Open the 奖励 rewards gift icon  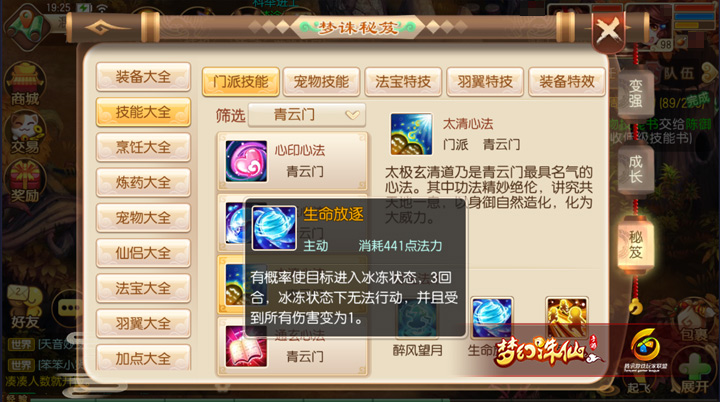coord(26,182)
